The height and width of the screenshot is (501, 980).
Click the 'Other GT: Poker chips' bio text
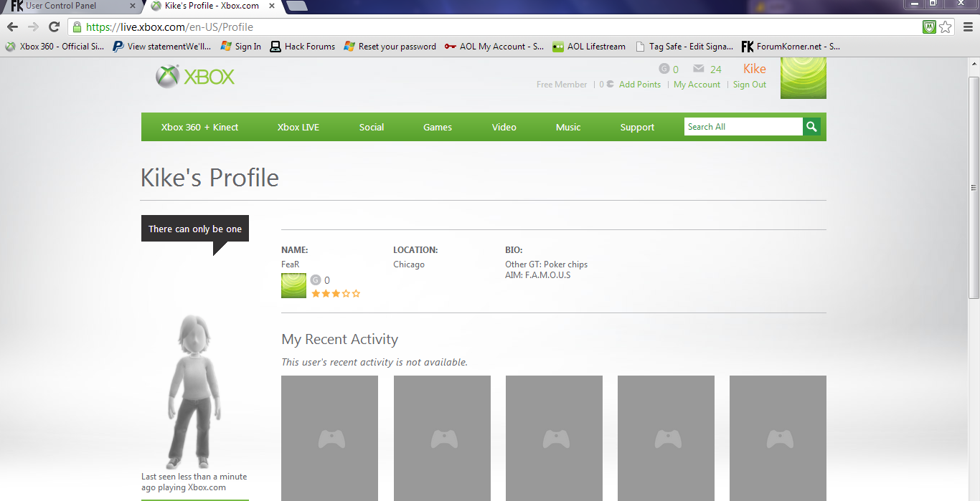point(546,264)
